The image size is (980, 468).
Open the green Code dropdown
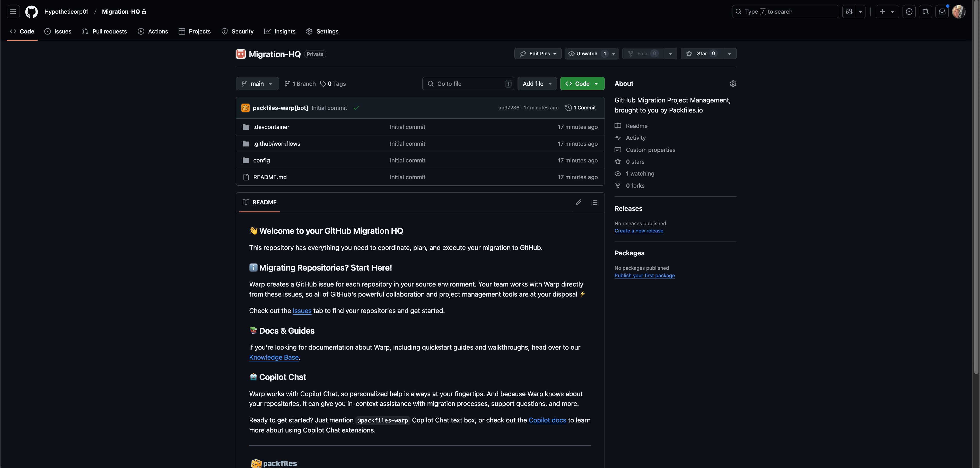point(582,84)
